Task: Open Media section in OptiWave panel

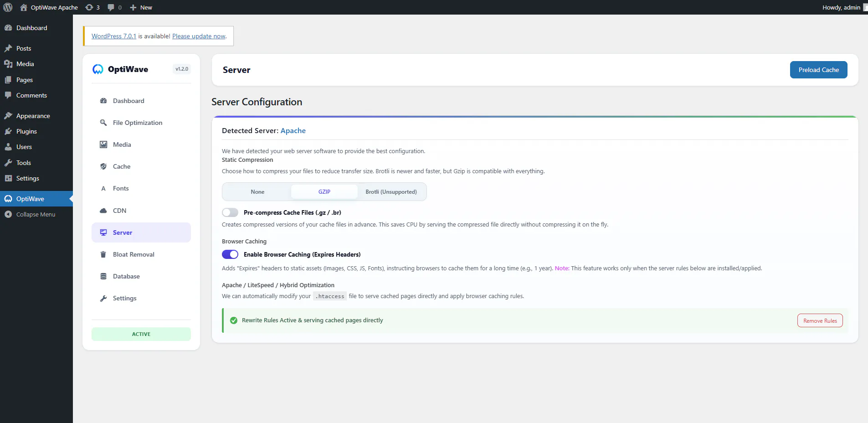Action: [x=141, y=145]
